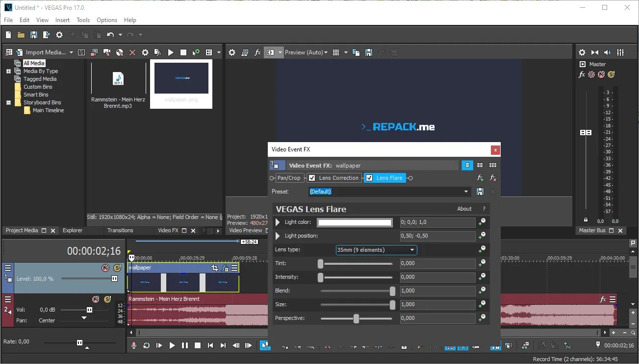Remove the selected effect using fx delete icon

point(492,178)
